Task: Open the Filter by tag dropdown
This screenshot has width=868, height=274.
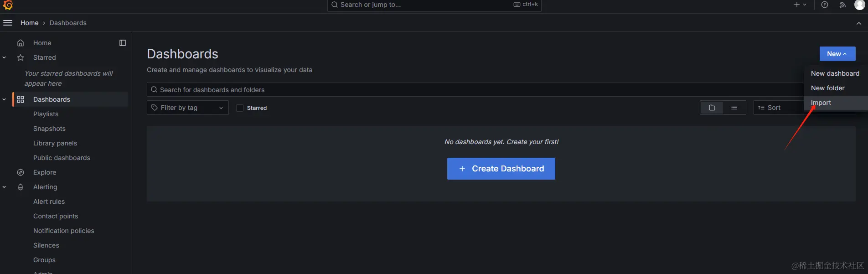Action: (x=187, y=108)
